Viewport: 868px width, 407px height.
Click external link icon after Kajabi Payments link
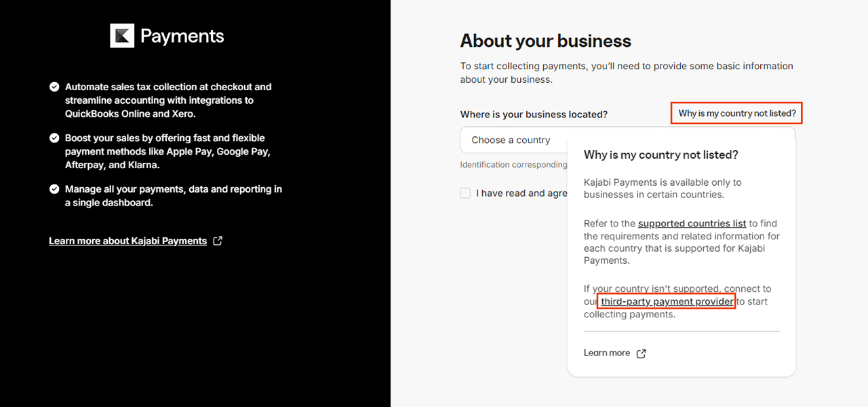tap(218, 241)
